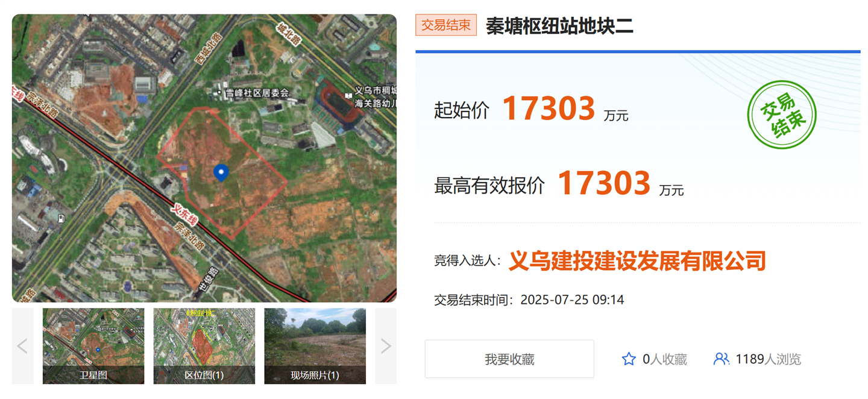Show next thumbnails with right arrow
This screenshot has height=399, width=868.
coord(386,346)
